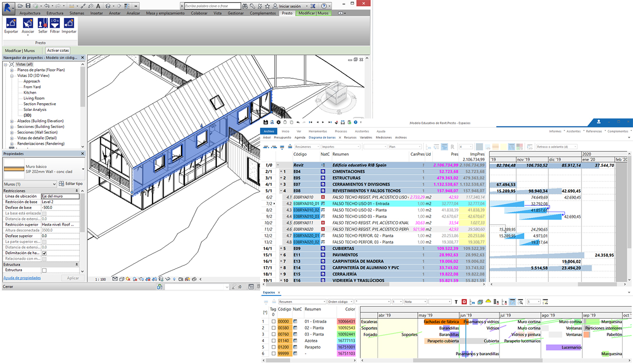This screenshot has width=633, height=364.
Task: Open the Arquitectura ribbon tab
Action: click(30, 13)
